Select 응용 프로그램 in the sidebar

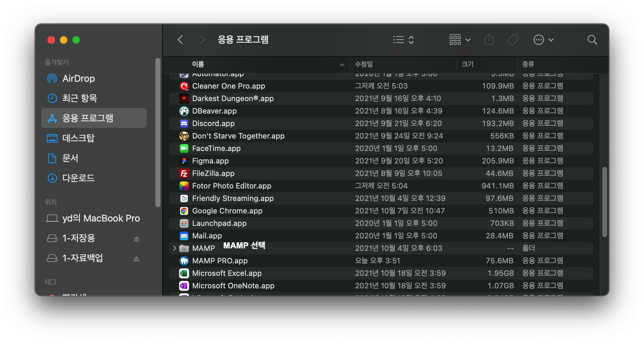[x=94, y=118]
